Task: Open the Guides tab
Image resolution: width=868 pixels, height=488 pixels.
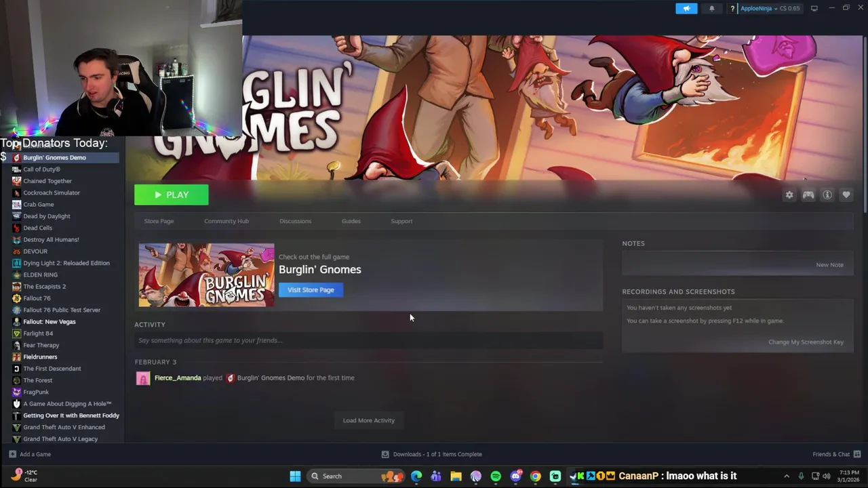Action: tap(351, 221)
